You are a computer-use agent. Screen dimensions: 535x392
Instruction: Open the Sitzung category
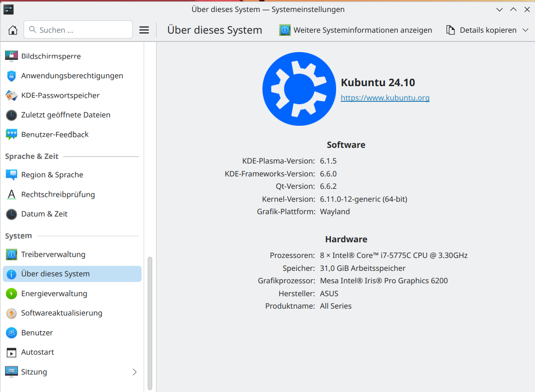(72, 372)
